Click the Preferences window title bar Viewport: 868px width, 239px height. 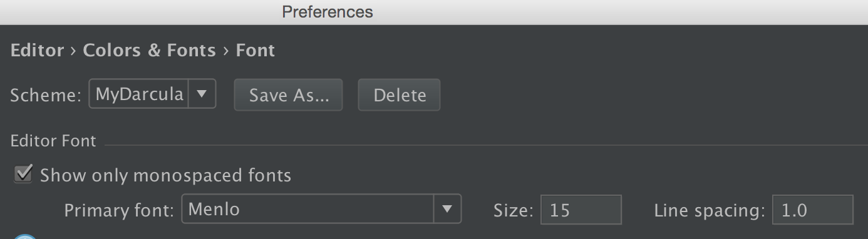pyautogui.click(x=434, y=12)
